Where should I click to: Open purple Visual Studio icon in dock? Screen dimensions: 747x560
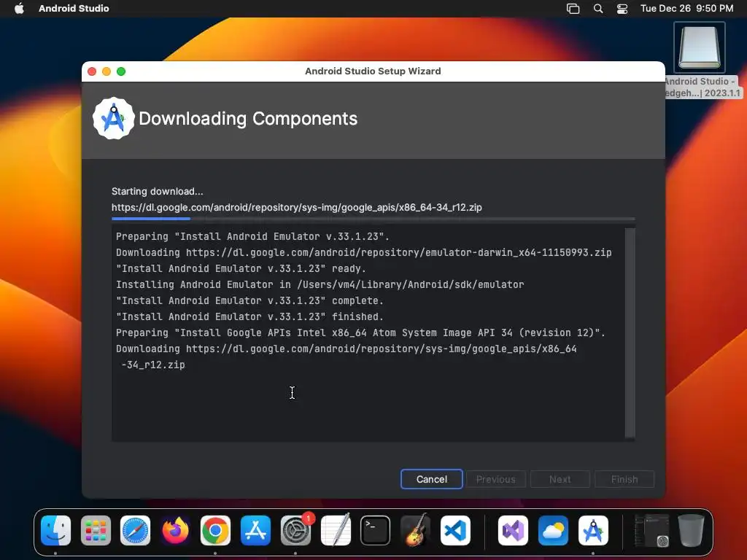click(513, 530)
